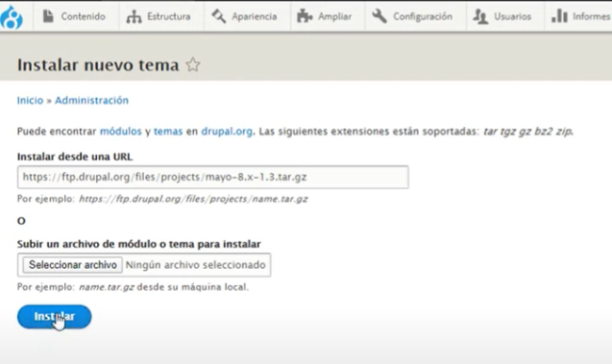Click the 'Ningún archivo seleccionado' text
The width and height of the screenshot is (612, 364).
click(196, 265)
